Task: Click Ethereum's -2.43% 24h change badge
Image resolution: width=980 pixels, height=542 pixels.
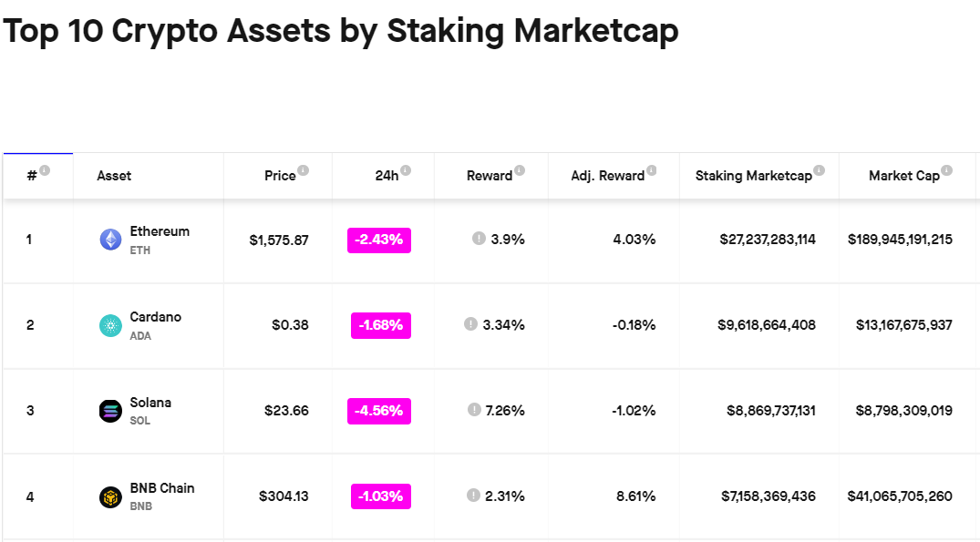Action: 379,240
